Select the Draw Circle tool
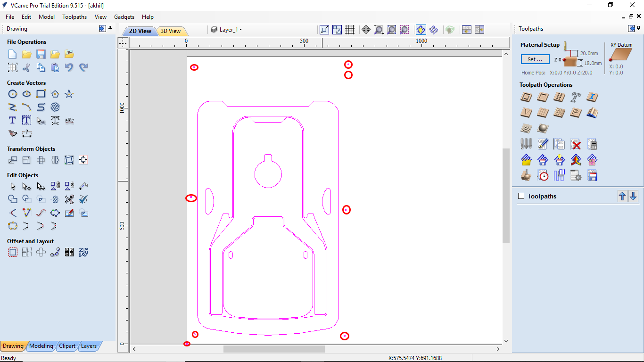The height and width of the screenshot is (362, 644). pyautogui.click(x=13, y=94)
